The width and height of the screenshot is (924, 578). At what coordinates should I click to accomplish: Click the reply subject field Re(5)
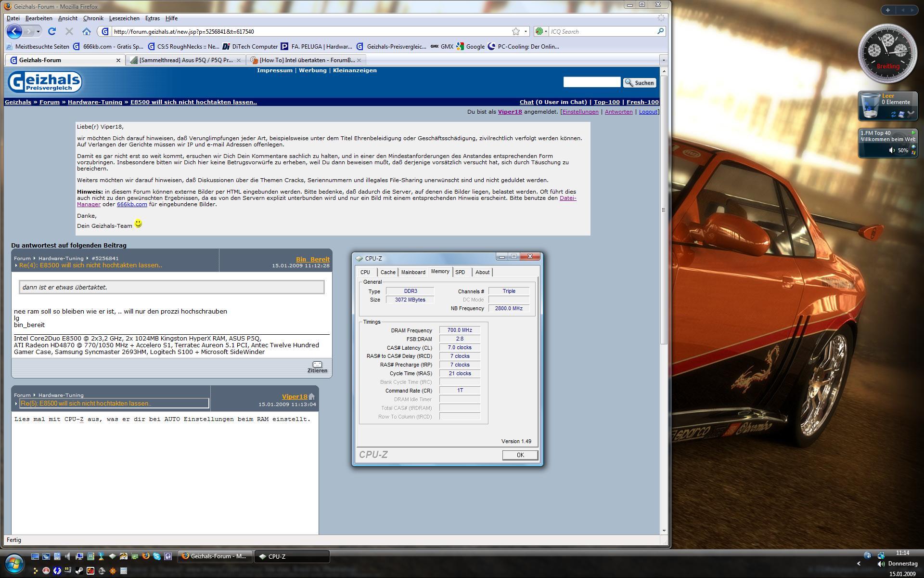tap(114, 404)
